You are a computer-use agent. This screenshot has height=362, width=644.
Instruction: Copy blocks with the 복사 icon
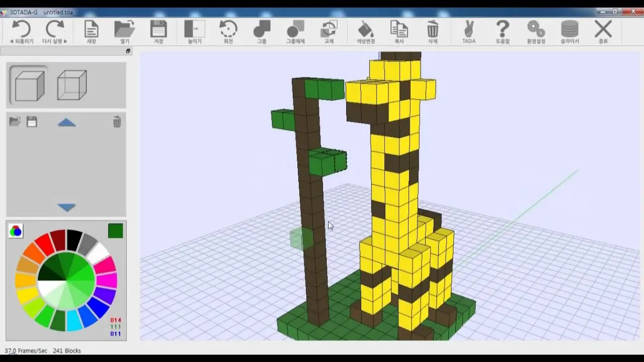coord(399,32)
